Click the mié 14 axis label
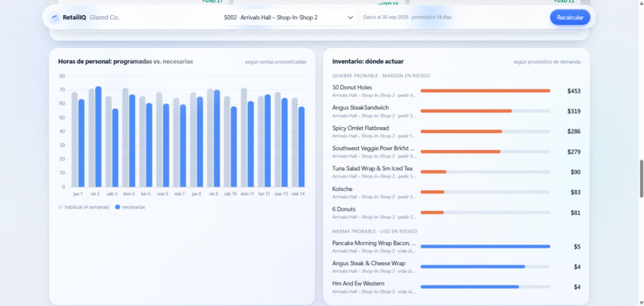This screenshot has width=644, height=306. (298, 194)
